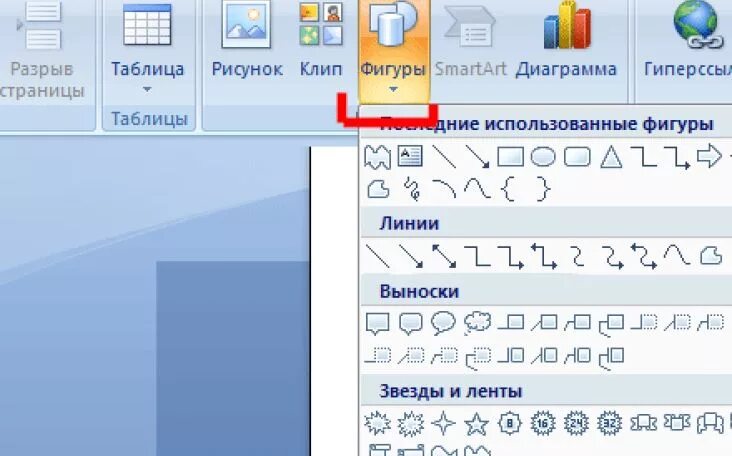
Task: Choose plain curved connector under Линии
Action: [x=578, y=256]
